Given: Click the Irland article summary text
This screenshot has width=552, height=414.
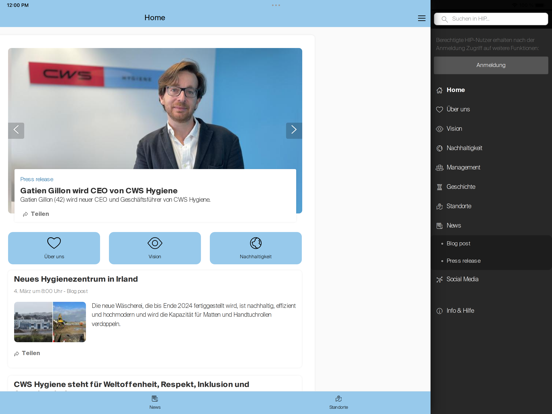Looking at the screenshot, I should [x=194, y=315].
